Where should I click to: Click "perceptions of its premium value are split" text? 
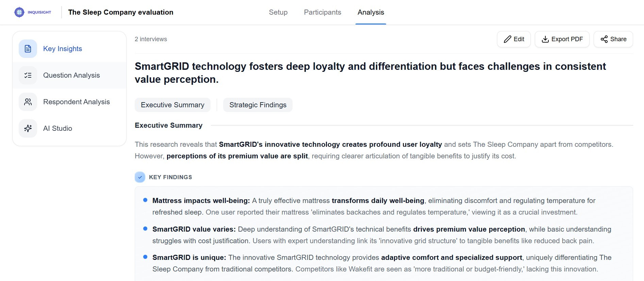pos(237,156)
